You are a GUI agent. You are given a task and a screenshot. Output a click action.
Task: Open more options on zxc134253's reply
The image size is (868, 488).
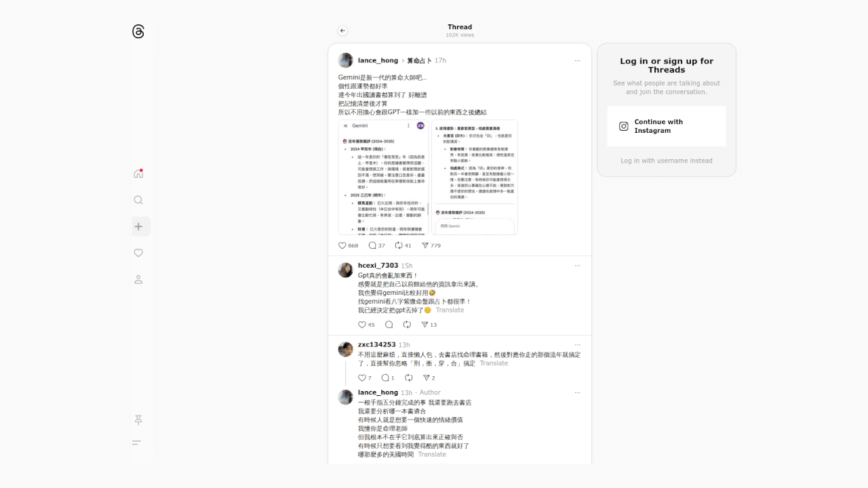[x=577, y=344]
